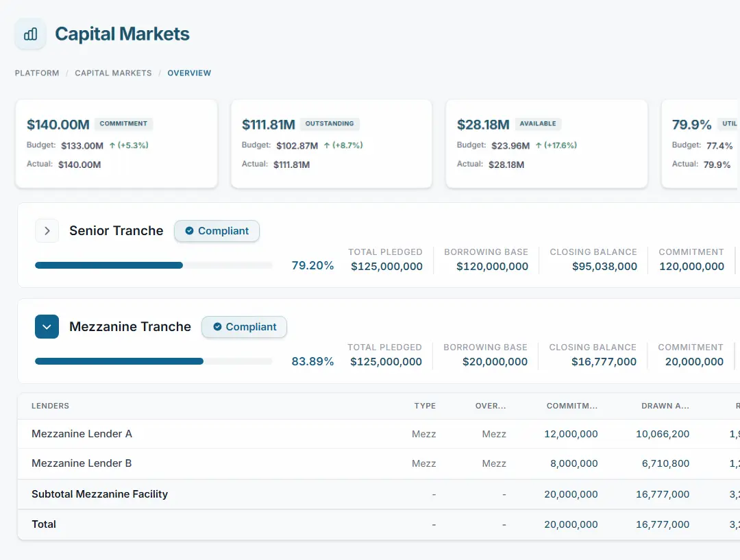The image size is (740, 560).
Task: Click budget value $133.00M
Action: click(x=82, y=146)
